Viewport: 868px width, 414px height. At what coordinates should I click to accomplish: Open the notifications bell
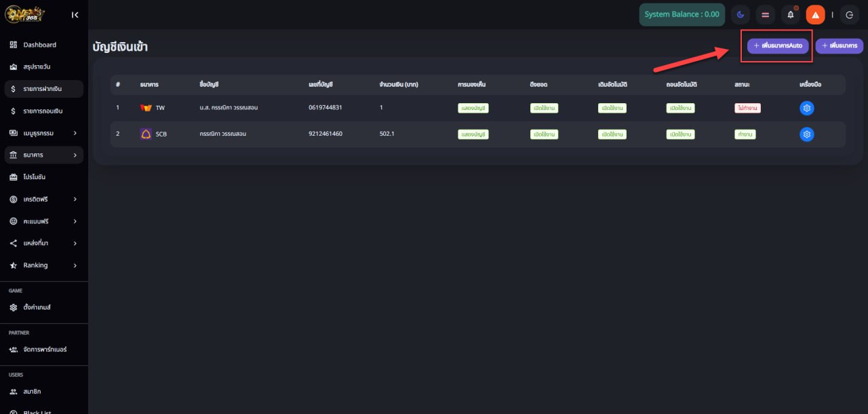tap(790, 14)
